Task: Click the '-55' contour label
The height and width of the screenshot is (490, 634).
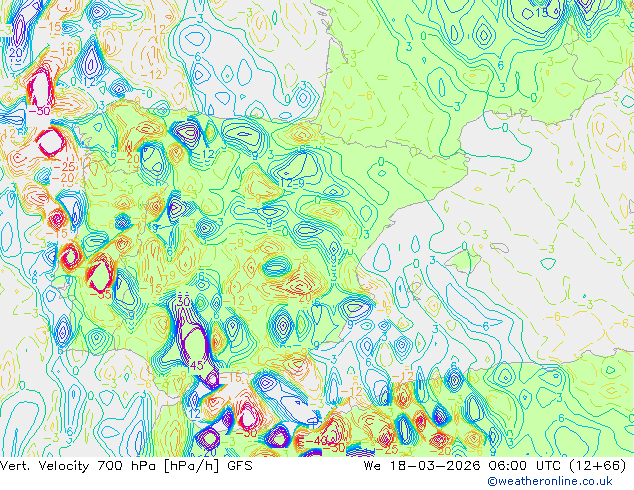Action: pos(101,294)
